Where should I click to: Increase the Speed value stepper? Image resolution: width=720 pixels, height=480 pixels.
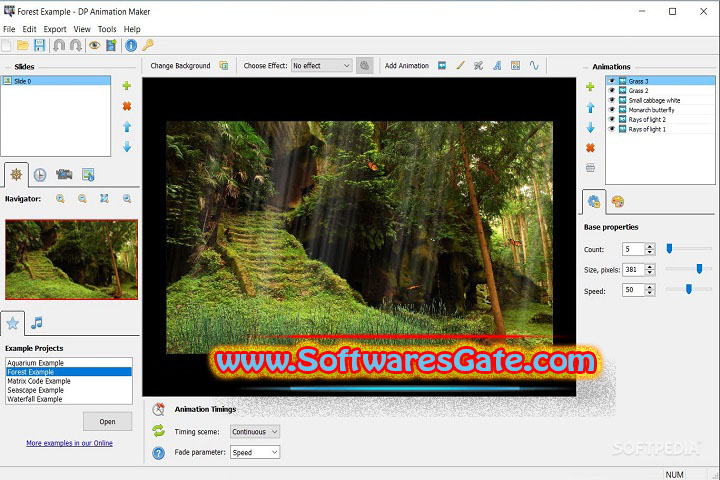(650, 287)
